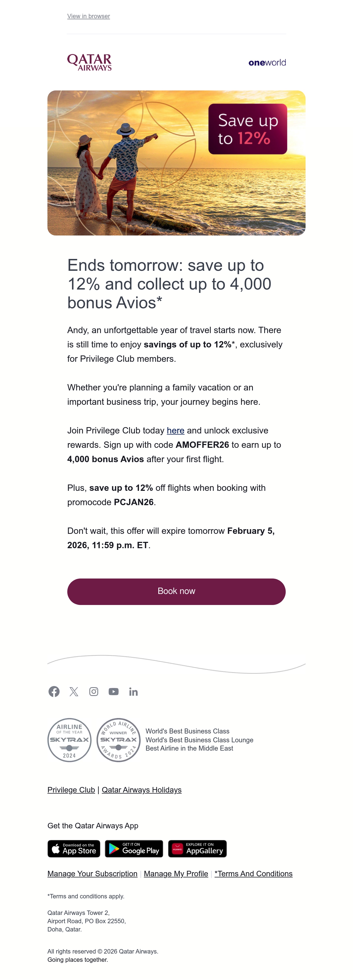Open Manage My Profile link

pos(176,874)
